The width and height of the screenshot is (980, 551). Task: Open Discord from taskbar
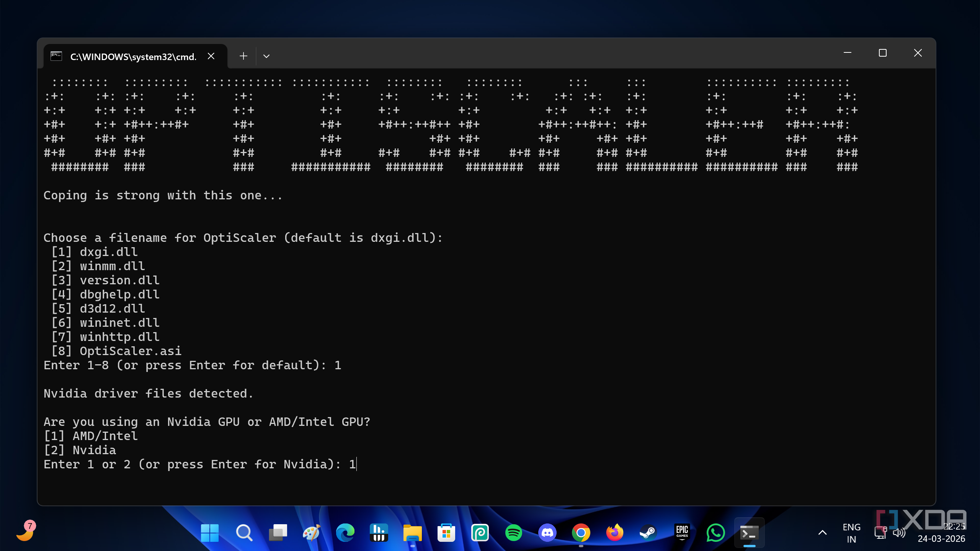547,533
